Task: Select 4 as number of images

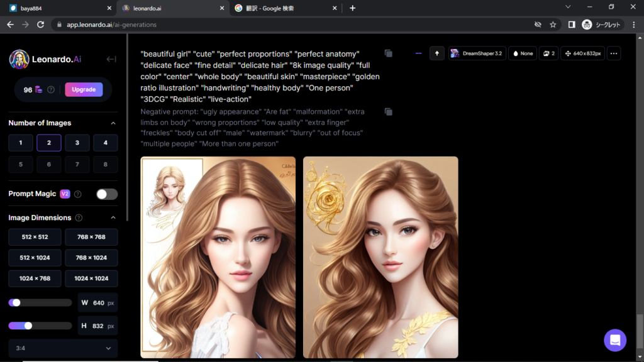Action: click(106, 143)
